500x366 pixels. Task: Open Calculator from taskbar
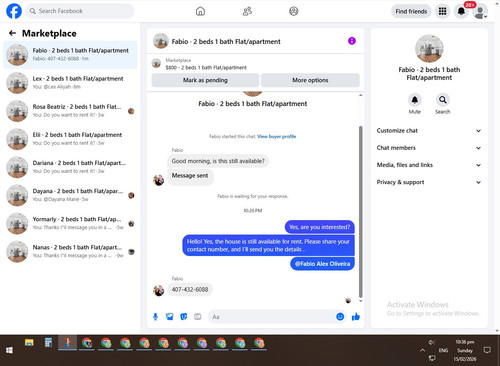pos(48,343)
